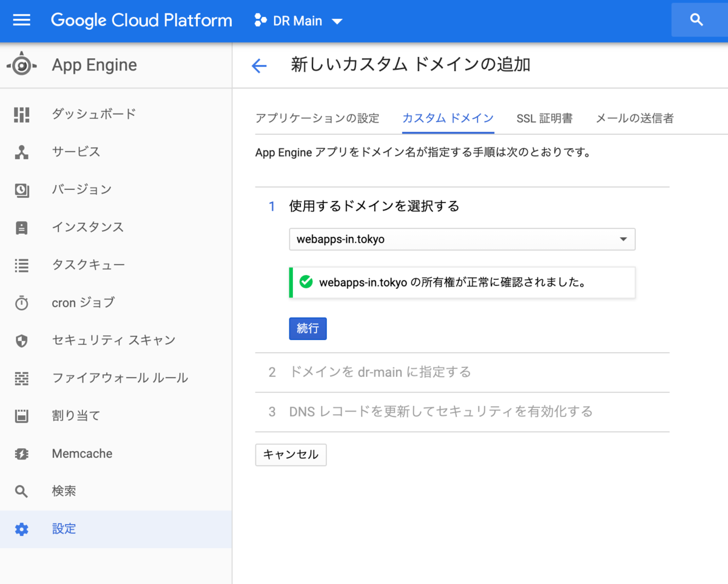The height and width of the screenshot is (584, 728).
Task: Click the search magnifier in header
Action: [696, 20]
